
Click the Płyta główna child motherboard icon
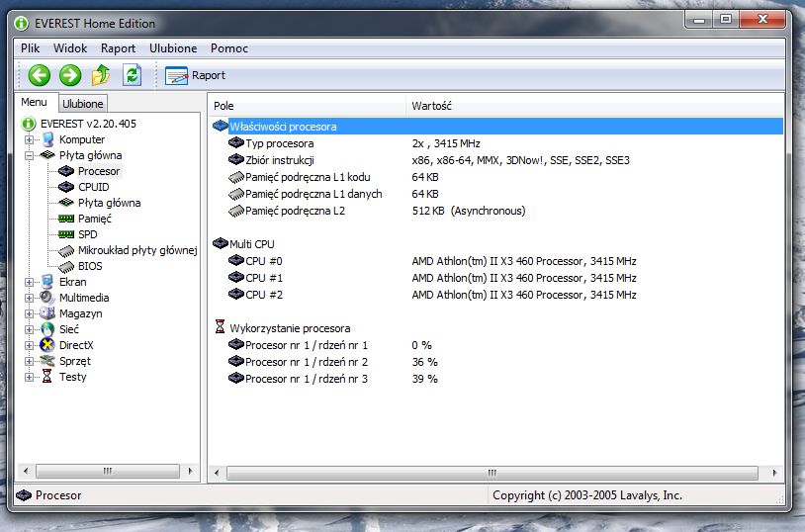(x=66, y=203)
